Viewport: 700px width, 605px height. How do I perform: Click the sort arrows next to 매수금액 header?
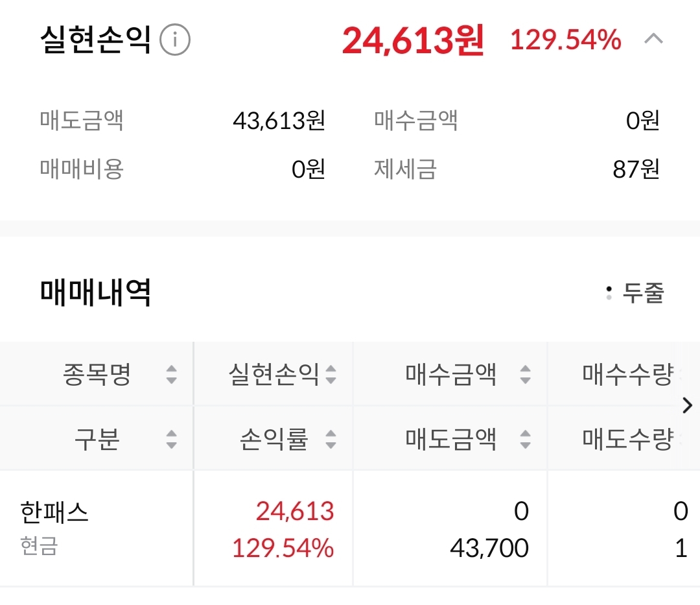click(x=525, y=374)
